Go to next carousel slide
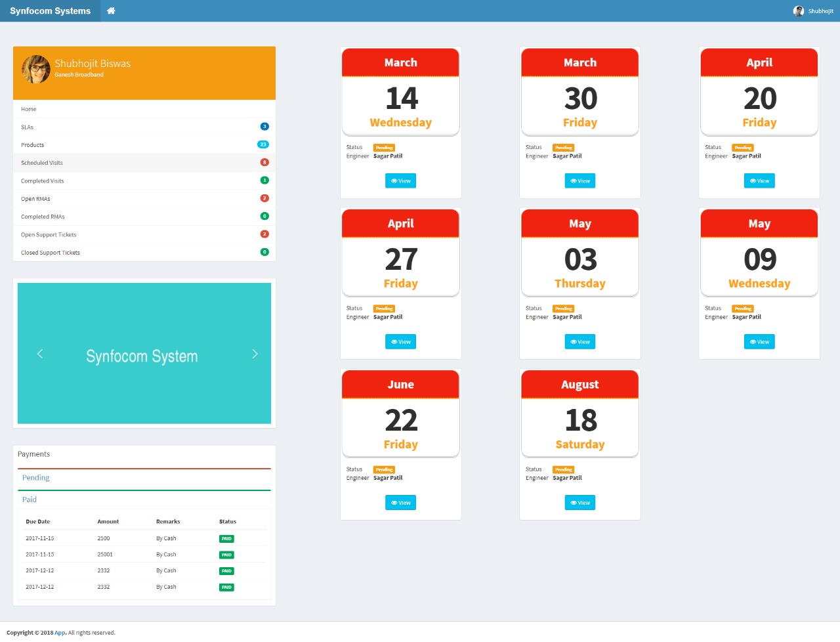This screenshot has width=840, height=642. 255,354
